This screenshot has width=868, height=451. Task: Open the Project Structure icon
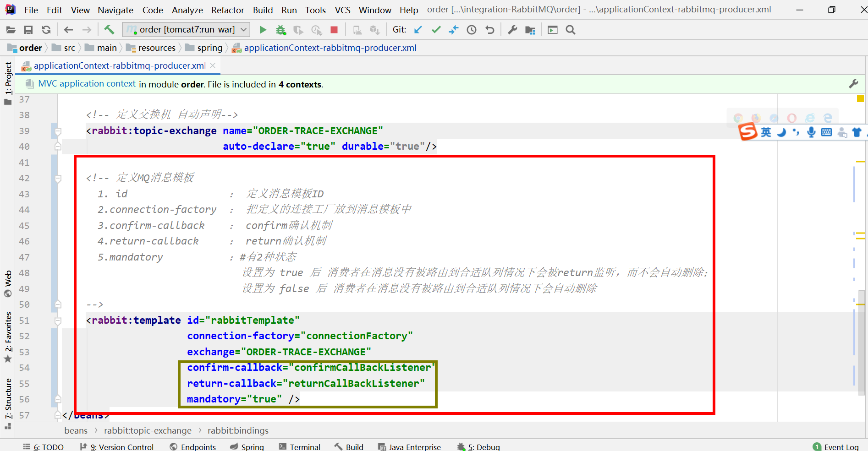(x=530, y=30)
